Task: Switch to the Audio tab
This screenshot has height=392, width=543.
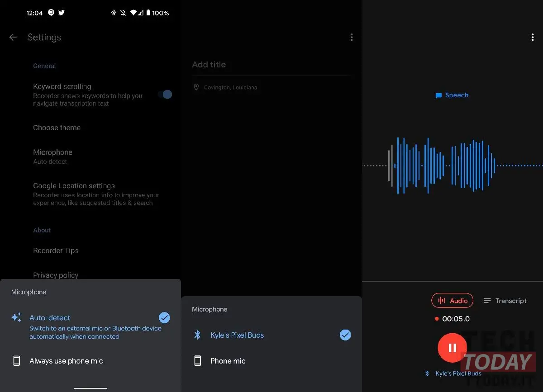Action: pyautogui.click(x=452, y=301)
